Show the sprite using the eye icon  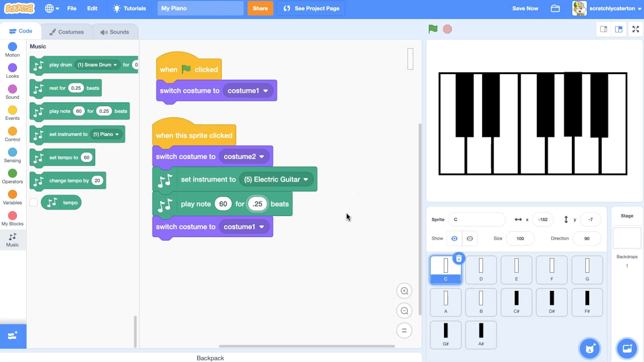454,238
